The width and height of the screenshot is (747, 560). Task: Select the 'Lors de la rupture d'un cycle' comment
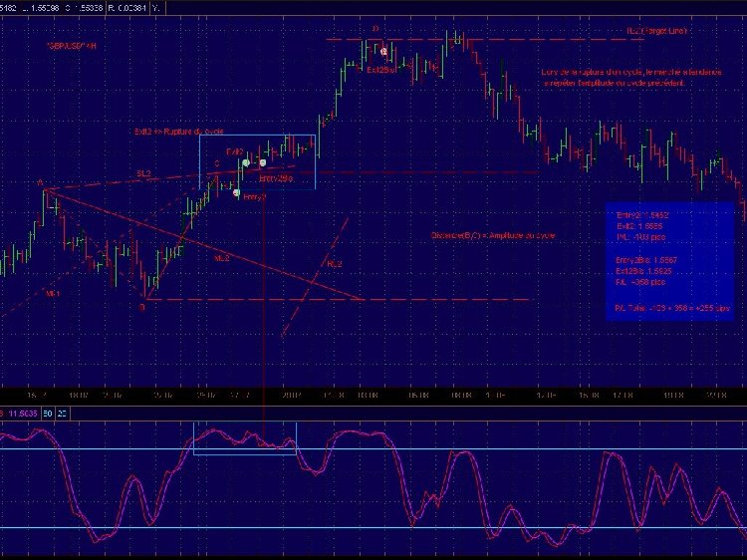[x=631, y=77]
